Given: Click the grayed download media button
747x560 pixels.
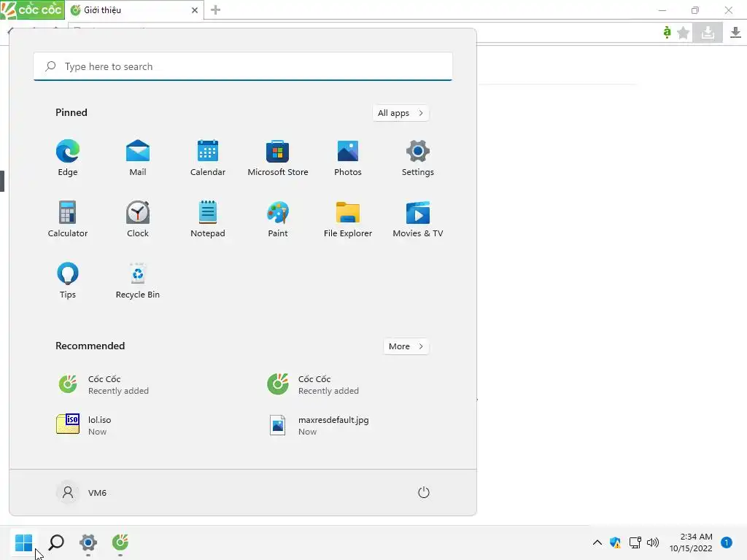Looking at the screenshot, I should click(708, 32).
